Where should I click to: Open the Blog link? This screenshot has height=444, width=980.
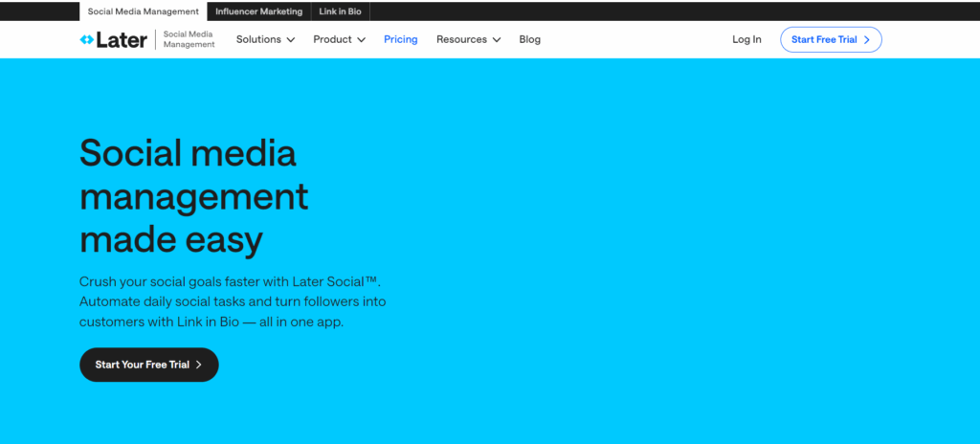(x=529, y=39)
